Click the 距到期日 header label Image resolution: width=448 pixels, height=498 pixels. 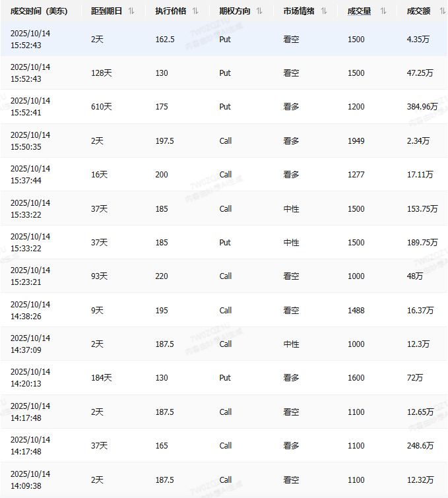pos(106,11)
